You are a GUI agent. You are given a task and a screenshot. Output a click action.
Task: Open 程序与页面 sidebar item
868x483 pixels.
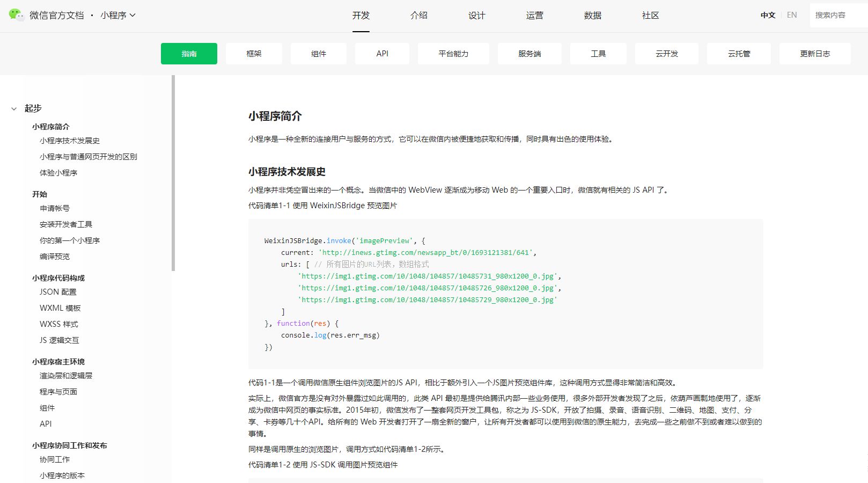coord(58,392)
